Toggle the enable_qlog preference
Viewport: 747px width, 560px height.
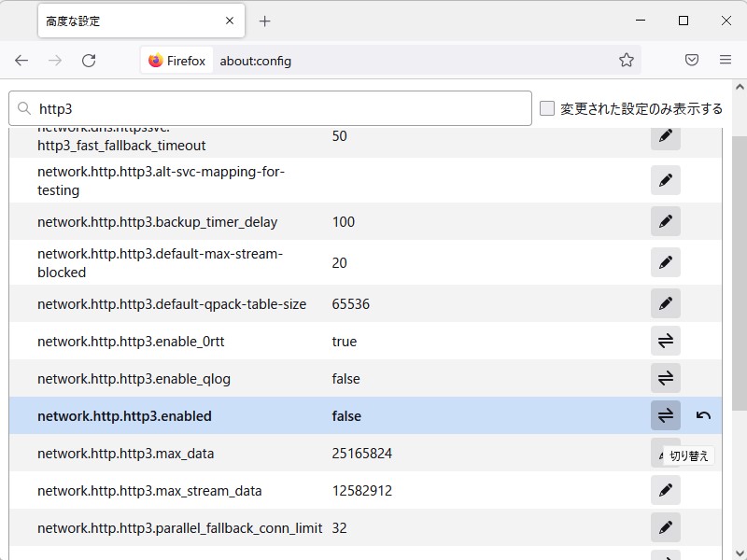(x=666, y=378)
